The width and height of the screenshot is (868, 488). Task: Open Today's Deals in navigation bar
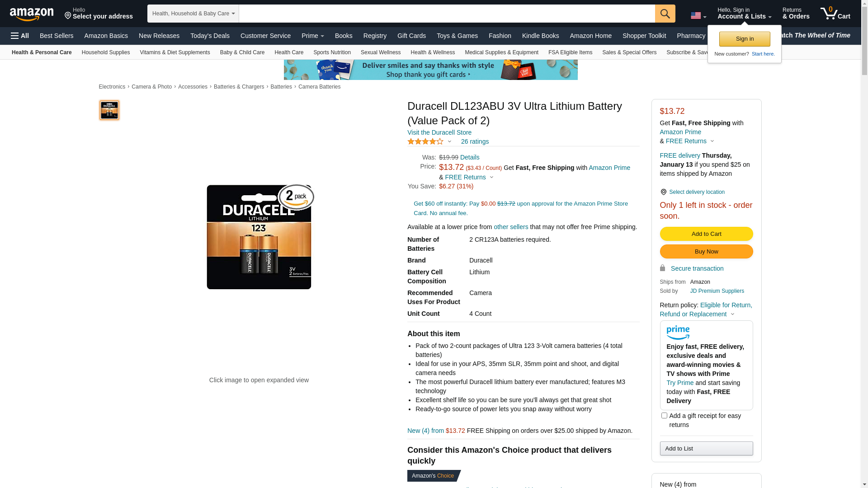[x=210, y=36]
